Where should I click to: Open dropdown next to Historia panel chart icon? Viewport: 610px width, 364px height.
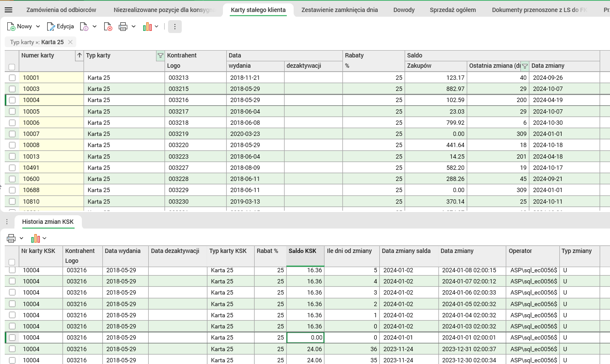coord(45,238)
